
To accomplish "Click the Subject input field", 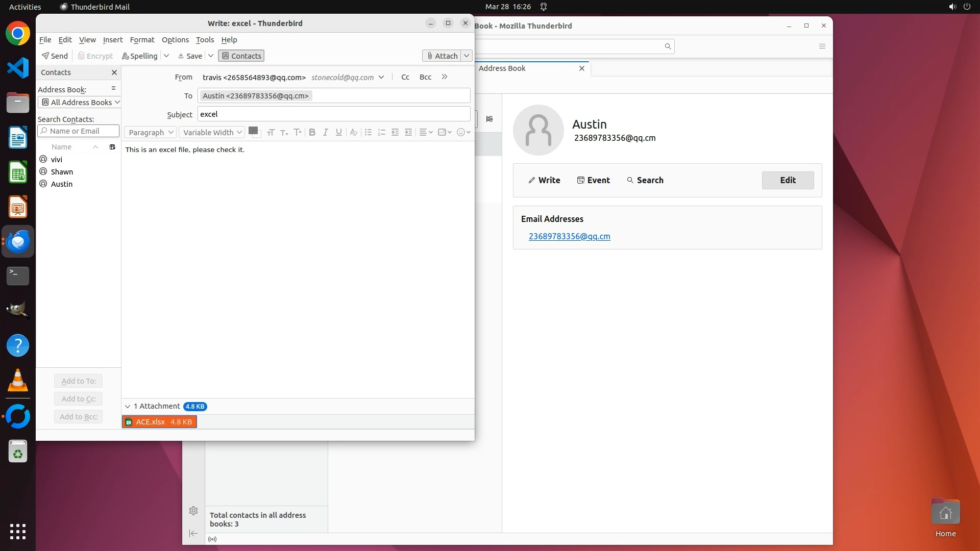I will click(x=333, y=114).
